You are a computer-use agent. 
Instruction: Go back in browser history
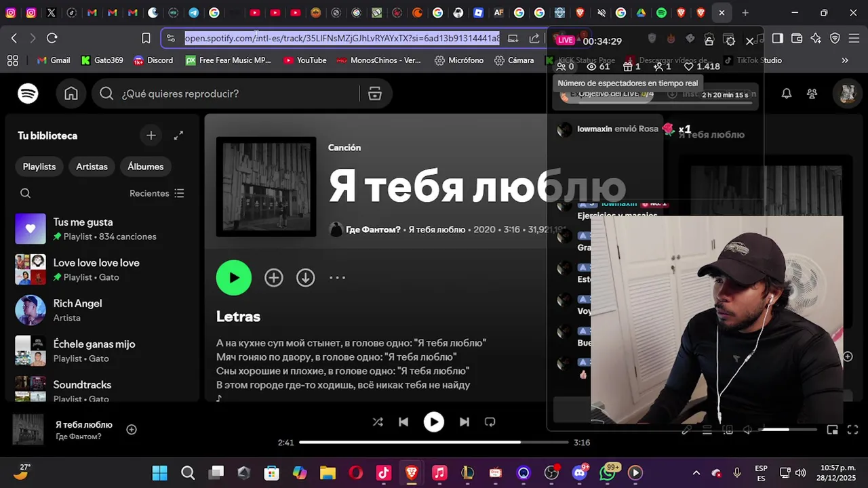(x=14, y=39)
